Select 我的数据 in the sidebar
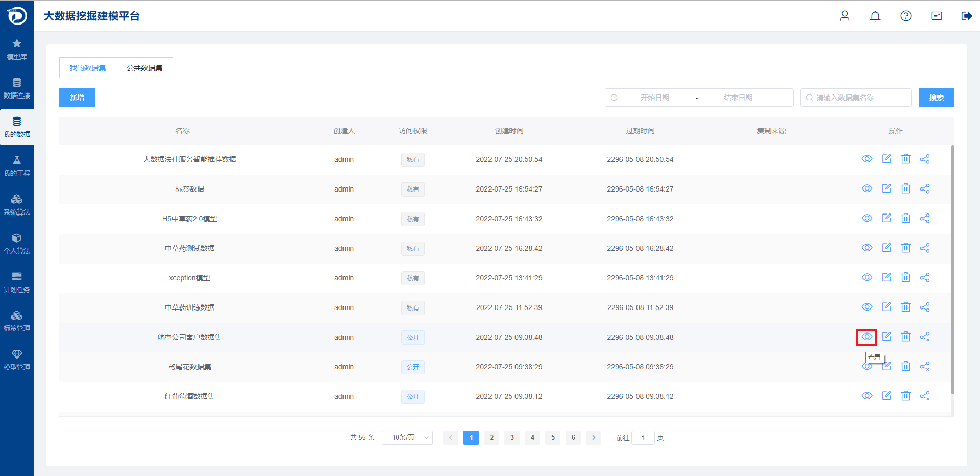This screenshot has width=980, height=476. coord(17,128)
